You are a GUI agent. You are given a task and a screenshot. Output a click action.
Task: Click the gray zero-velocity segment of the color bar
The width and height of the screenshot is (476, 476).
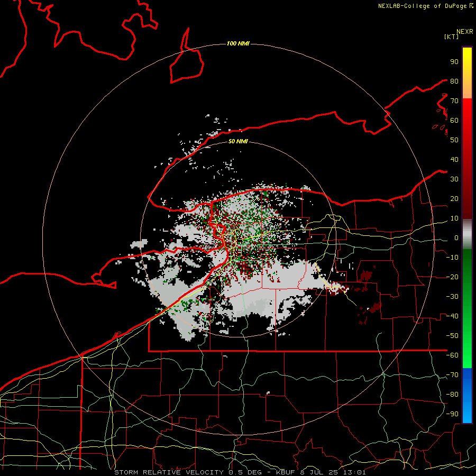coord(467,234)
